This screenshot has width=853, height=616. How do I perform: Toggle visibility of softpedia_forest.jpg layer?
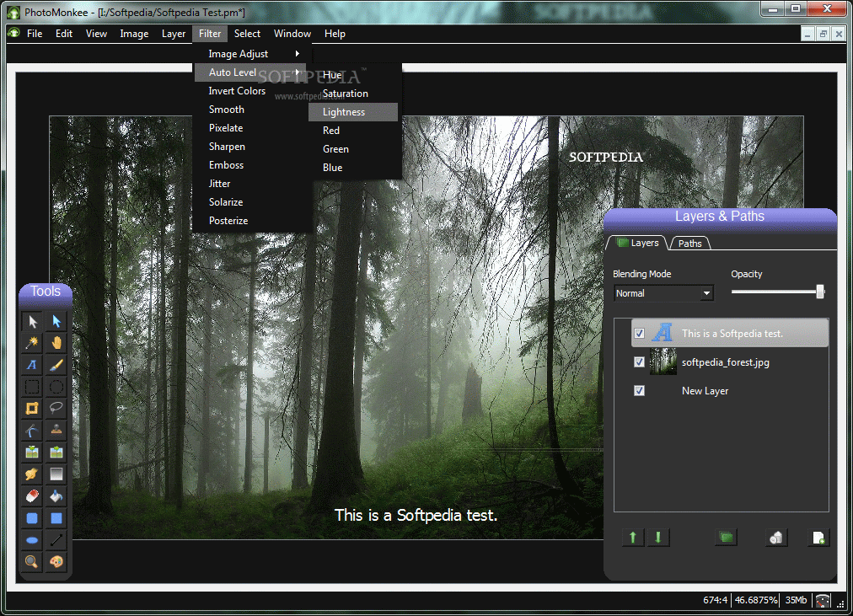(639, 362)
